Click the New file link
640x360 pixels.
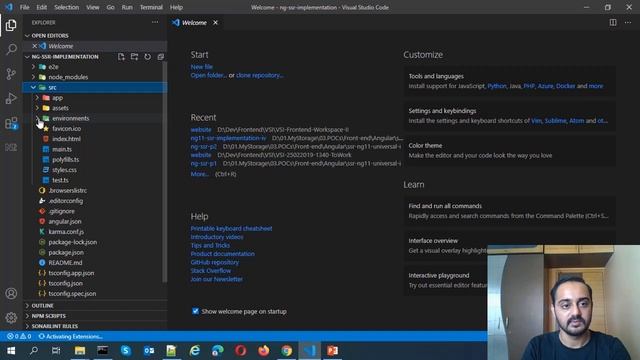[202, 67]
